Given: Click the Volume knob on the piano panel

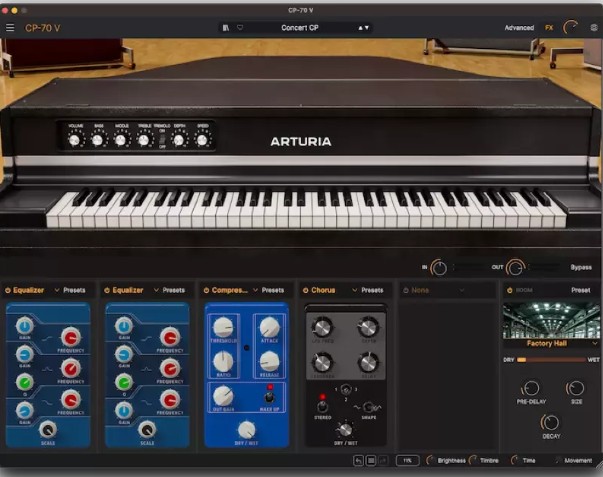Looking at the screenshot, I should tap(75, 139).
